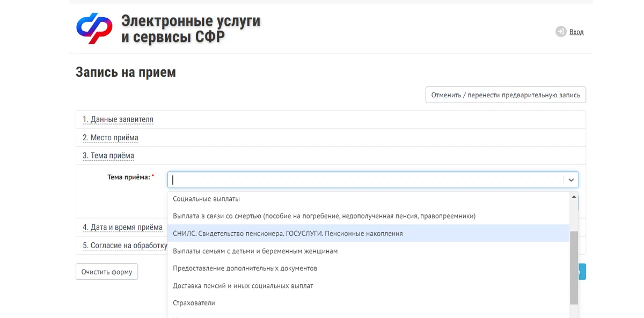Expand the Данные заявителя section
The image size is (644, 318).
(118, 119)
